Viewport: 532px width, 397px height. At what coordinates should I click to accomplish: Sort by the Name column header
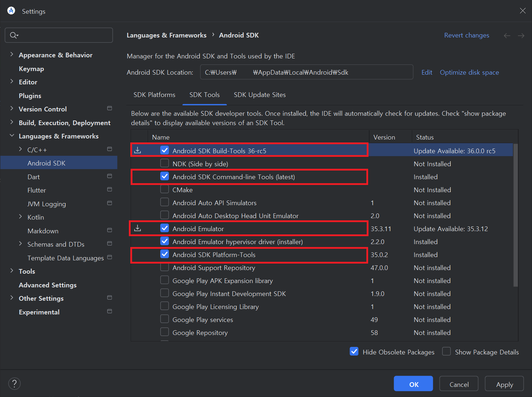pyautogui.click(x=258, y=137)
